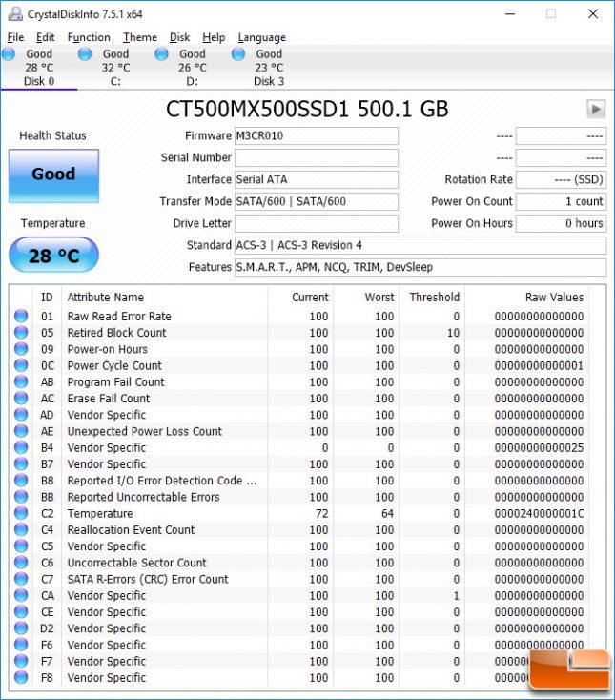Click the Transfer Mode field SATA/600
The width and height of the screenshot is (615, 700).
click(x=317, y=201)
